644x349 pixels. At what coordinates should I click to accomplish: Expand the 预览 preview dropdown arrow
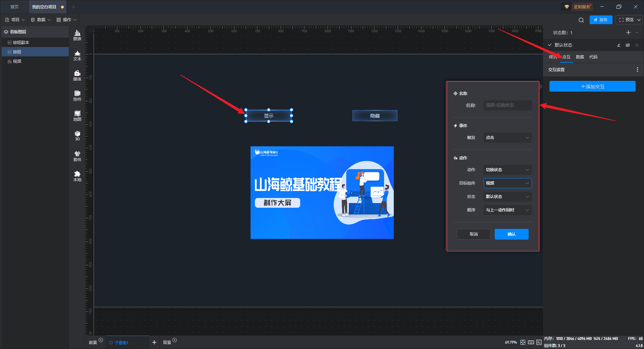[639, 20]
